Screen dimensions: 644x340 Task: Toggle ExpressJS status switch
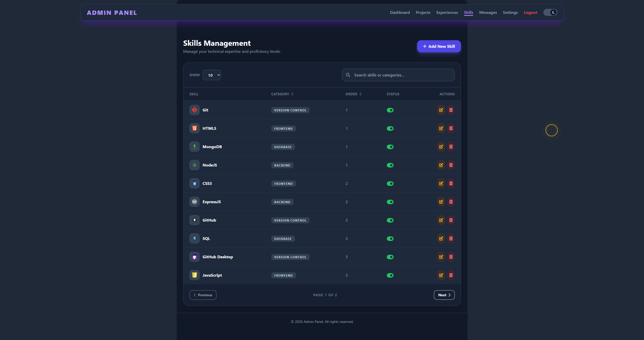tap(390, 202)
